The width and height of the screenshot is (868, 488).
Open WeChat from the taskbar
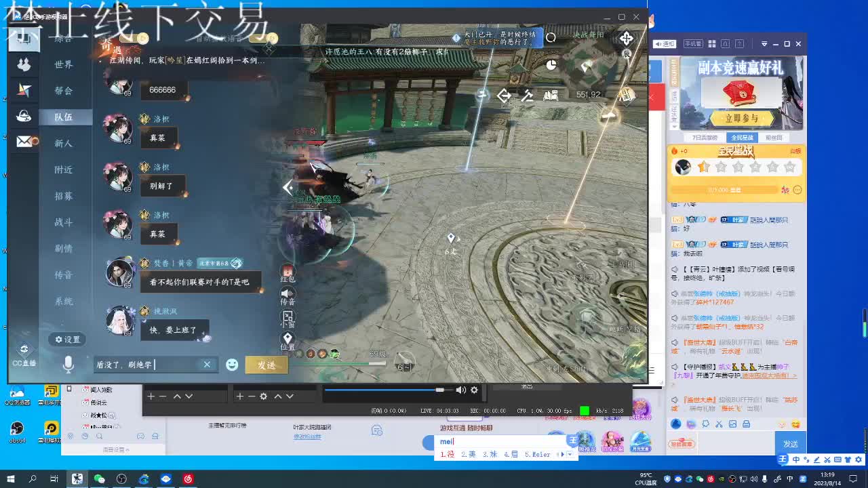[100, 479]
